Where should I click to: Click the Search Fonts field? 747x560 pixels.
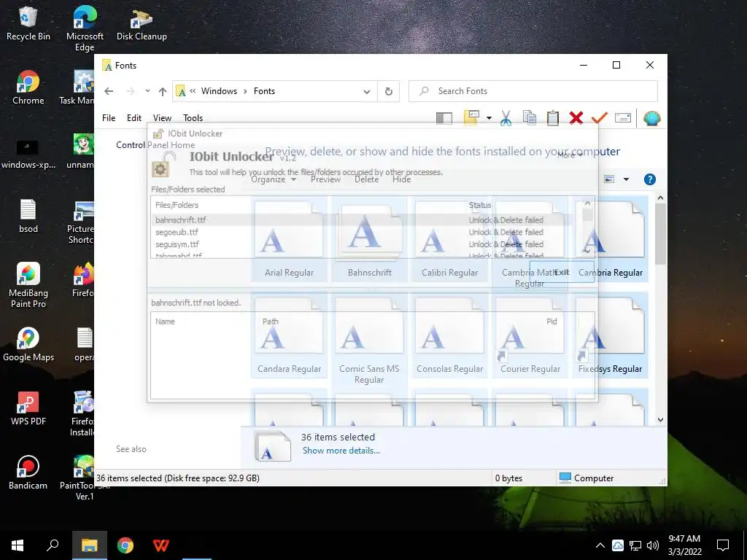(533, 91)
